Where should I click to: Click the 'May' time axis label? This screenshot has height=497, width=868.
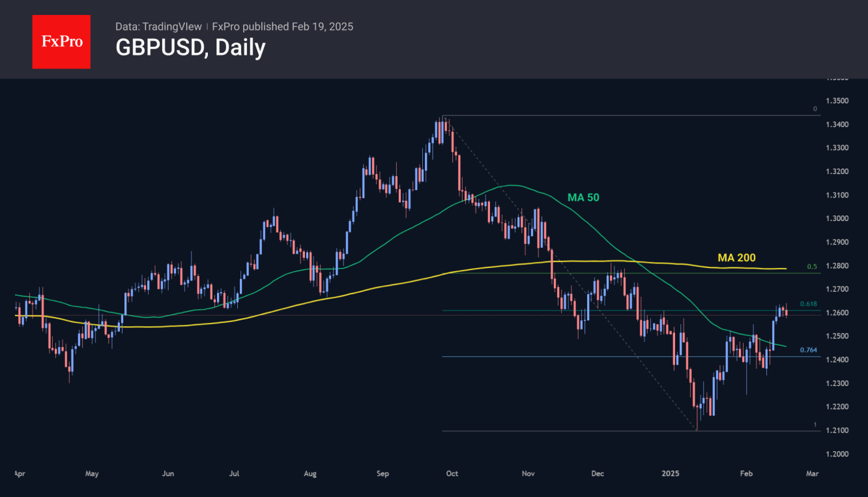(x=92, y=474)
